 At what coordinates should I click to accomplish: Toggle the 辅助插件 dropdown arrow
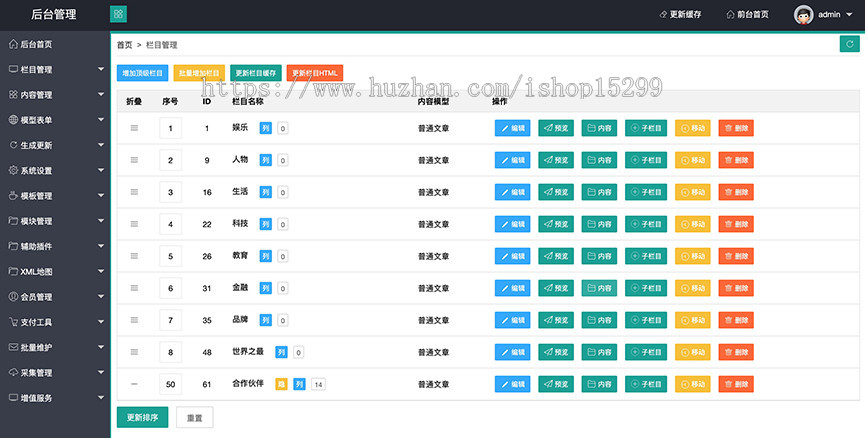point(100,246)
